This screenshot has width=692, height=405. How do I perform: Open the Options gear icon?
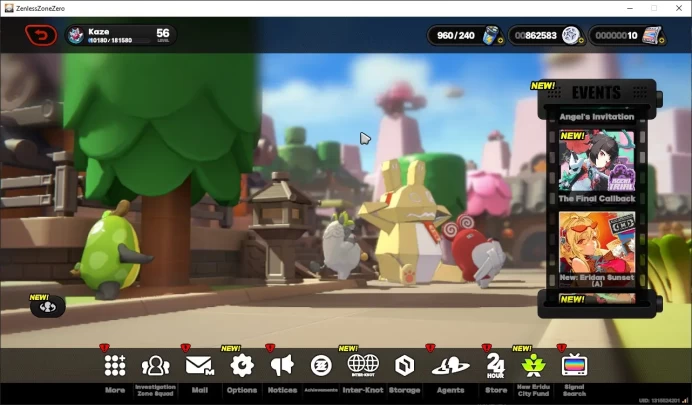pos(242,365)
